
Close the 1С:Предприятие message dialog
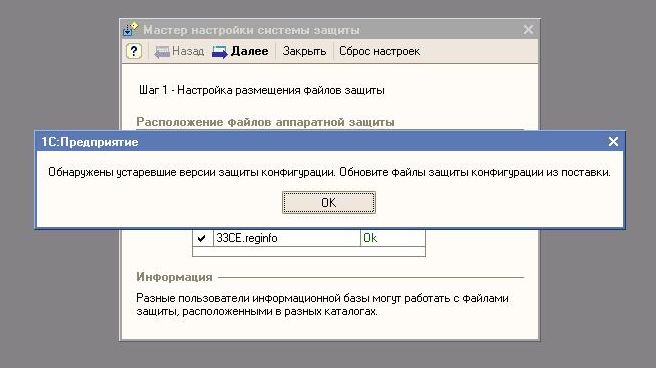[613, 142]
